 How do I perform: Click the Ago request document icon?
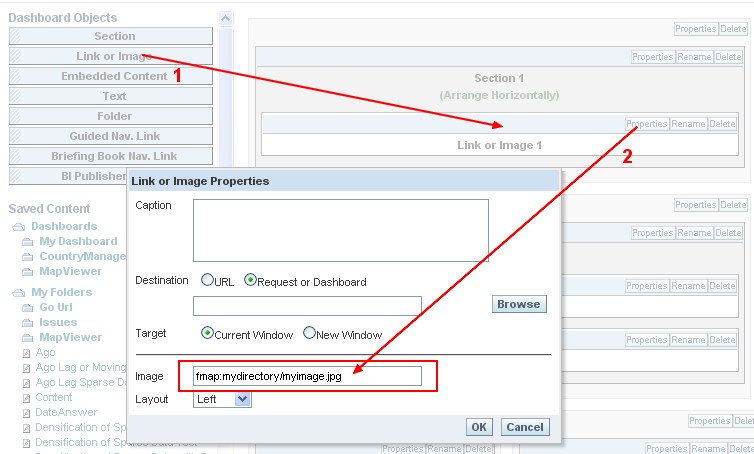(27, 353)
